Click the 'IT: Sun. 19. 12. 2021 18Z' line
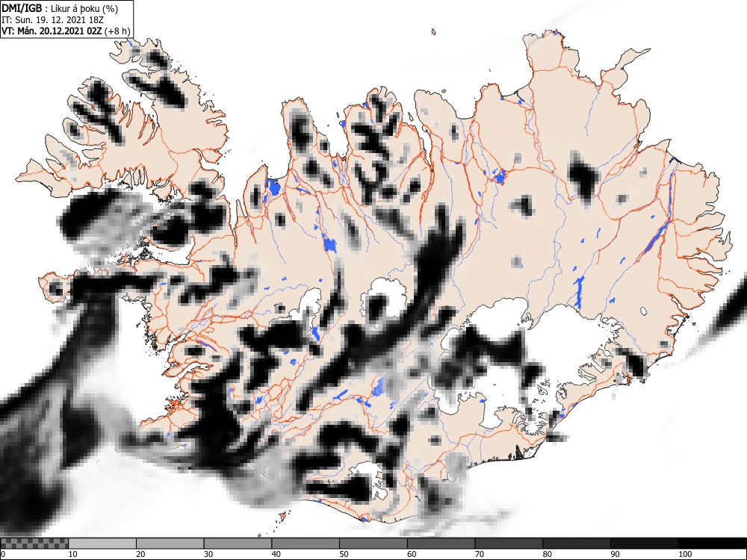Viewport: 747px width, 560px height. point(52,20)
